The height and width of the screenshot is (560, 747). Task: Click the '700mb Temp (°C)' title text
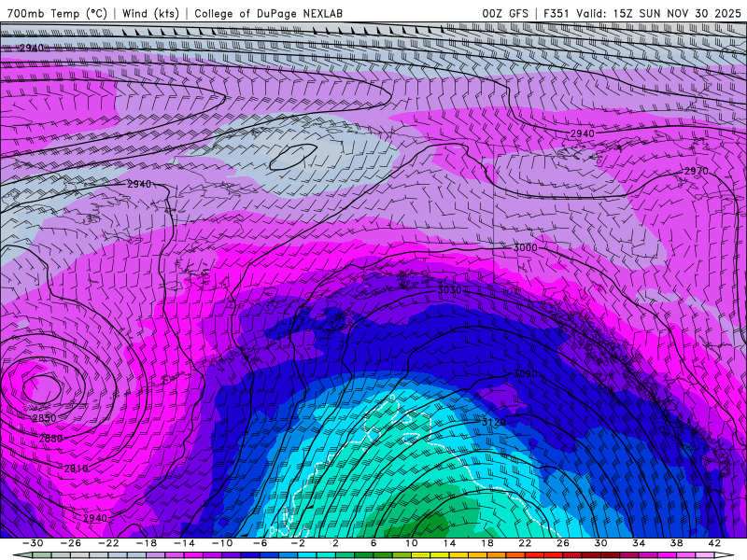[x=57, y=13]
